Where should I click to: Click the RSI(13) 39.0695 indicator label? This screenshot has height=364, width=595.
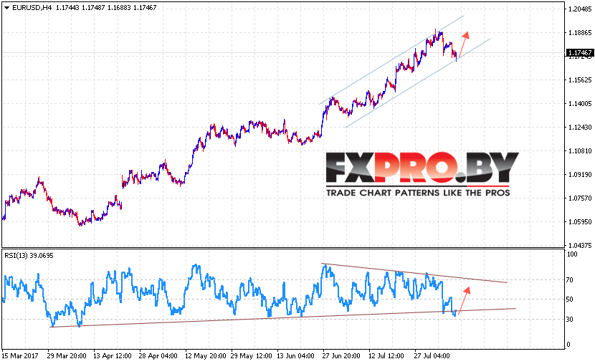coord(29,256)
